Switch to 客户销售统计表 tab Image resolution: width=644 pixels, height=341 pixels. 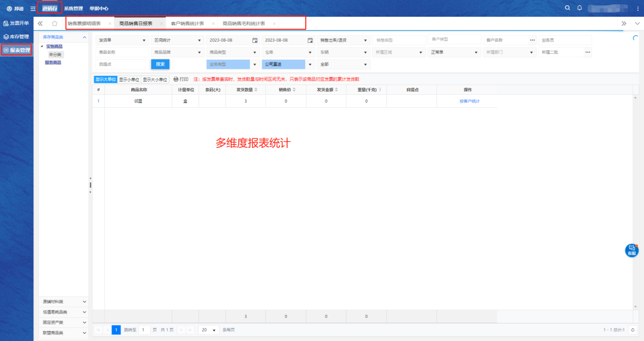pos(187,23)
